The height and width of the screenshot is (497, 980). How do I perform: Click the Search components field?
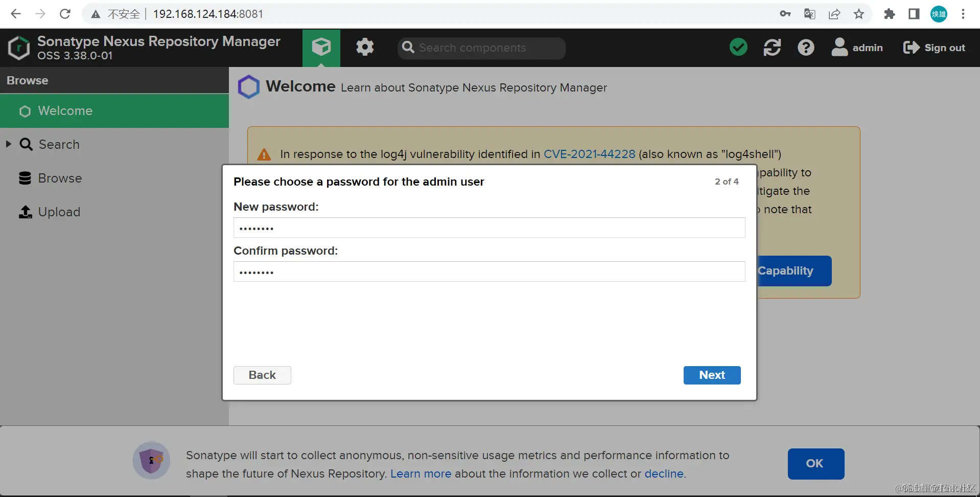pyautogui.click(x=482, y=48)
